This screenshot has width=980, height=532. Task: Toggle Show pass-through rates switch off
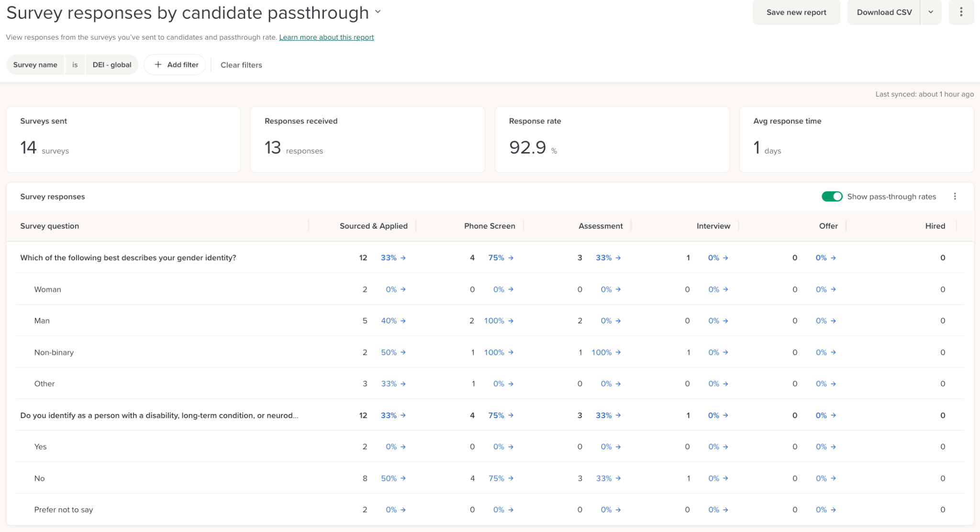click(x=832, y=197)
